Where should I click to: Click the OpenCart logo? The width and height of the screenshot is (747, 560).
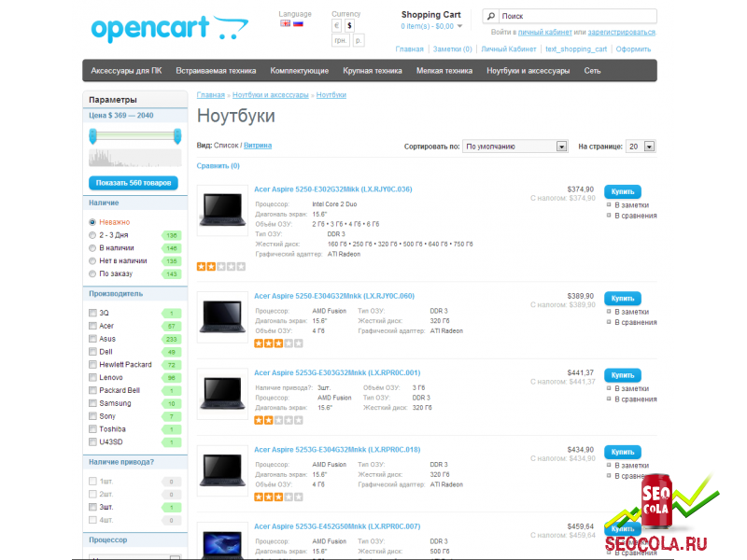point(169,29)
